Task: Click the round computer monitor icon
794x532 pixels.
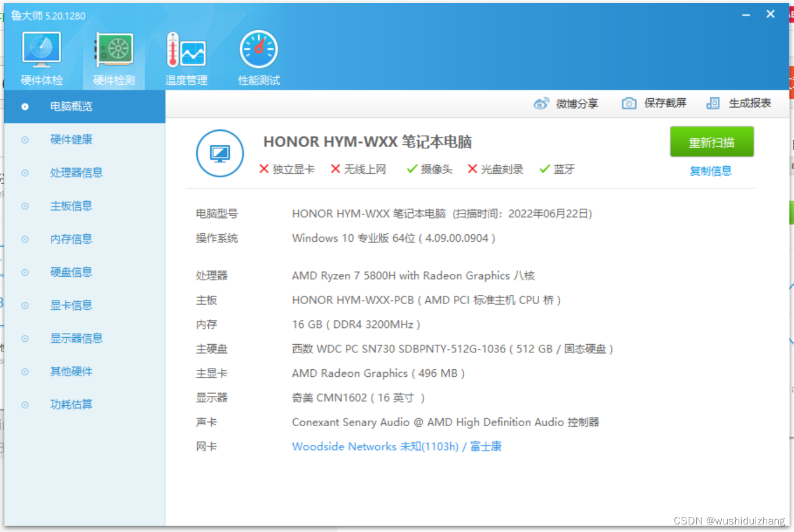Action: click(x=220, y=153)
